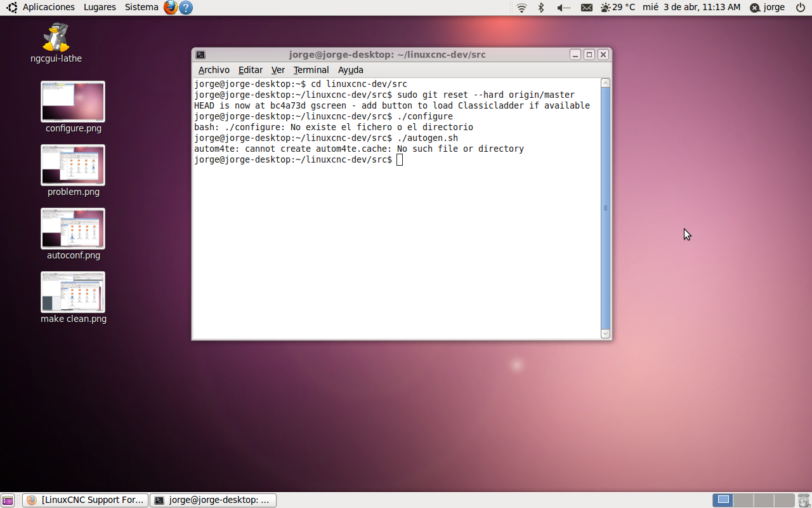812x508 pixels.
Task: Switch to the first workspace in switcher
Action: coord(723,500)
